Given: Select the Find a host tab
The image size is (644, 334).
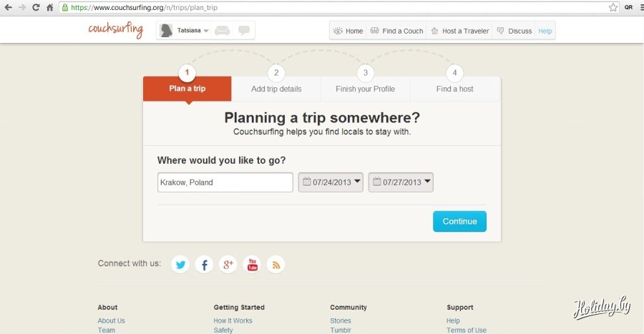Looking at the screenshot, I should tap(455, 89).
